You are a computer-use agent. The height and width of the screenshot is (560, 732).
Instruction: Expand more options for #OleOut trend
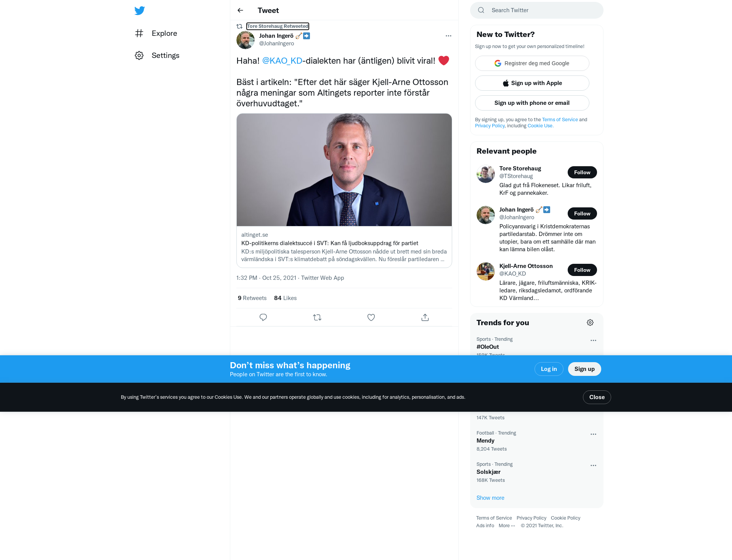593,340
